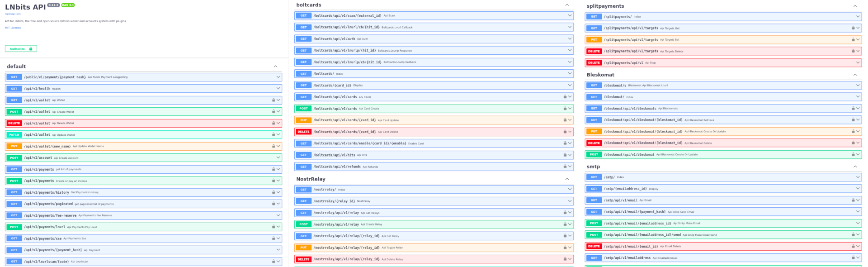Expand the boltcards Api Scan row chevron
Screen dimensions: 868x267
pos(570,15)
